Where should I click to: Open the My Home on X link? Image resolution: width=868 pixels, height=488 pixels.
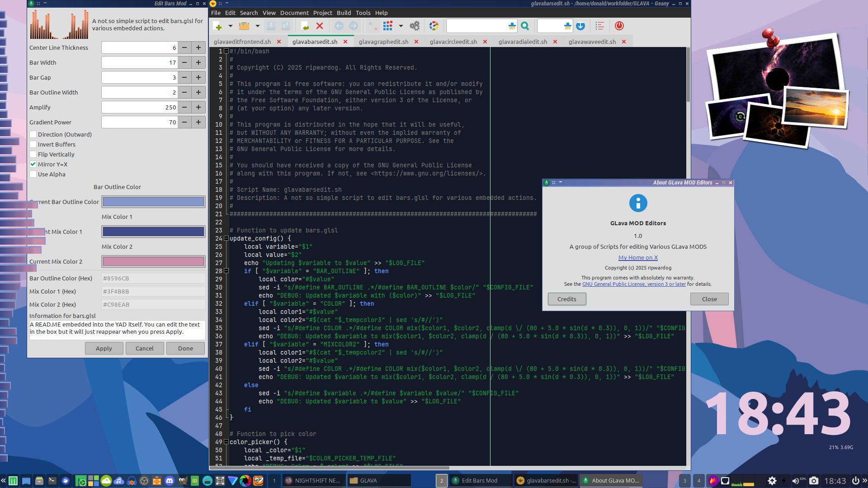click(x=638, y=257)
